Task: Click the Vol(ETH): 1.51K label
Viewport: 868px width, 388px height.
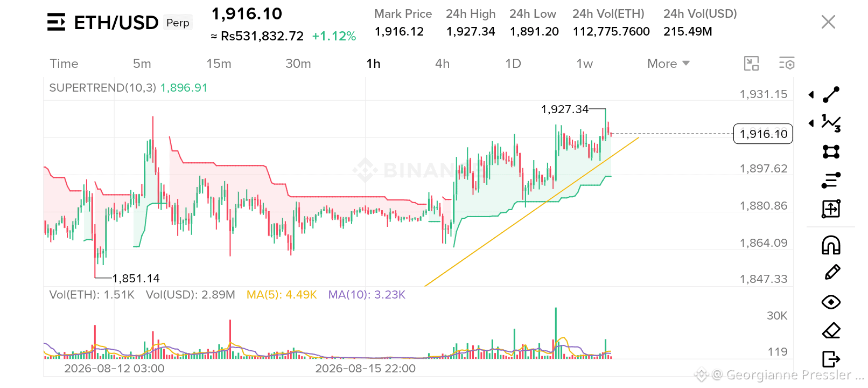Action: tap(92, 295)
